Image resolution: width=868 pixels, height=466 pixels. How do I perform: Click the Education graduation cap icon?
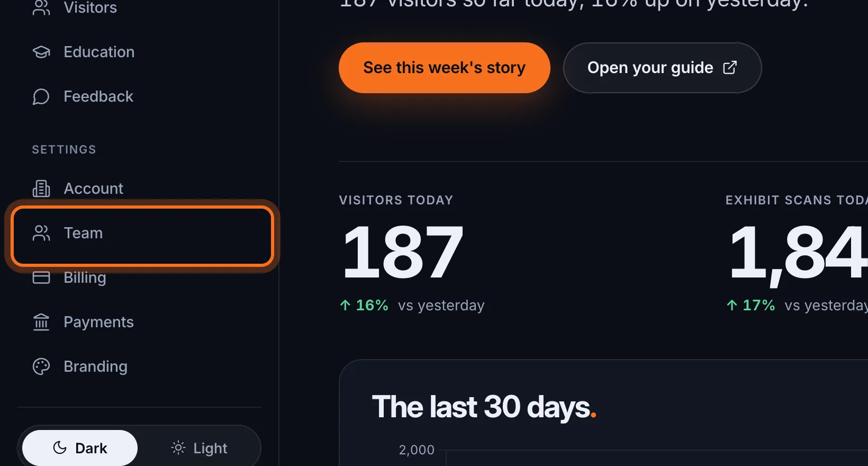pyautogui.click(x=41, y=52)
